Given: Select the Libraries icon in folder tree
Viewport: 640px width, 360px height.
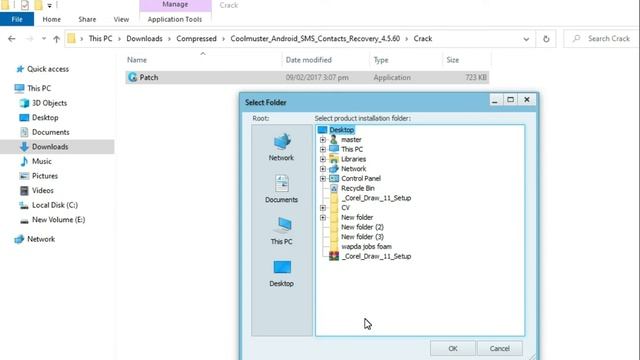Looking at the screenshot, I should coord(334,159).
